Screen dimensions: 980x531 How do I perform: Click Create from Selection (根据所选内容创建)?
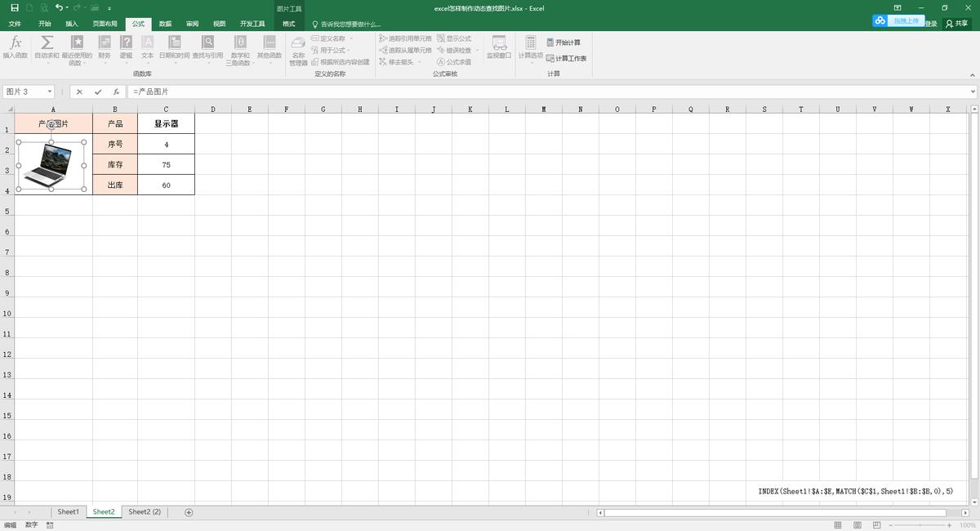[340, 62]
